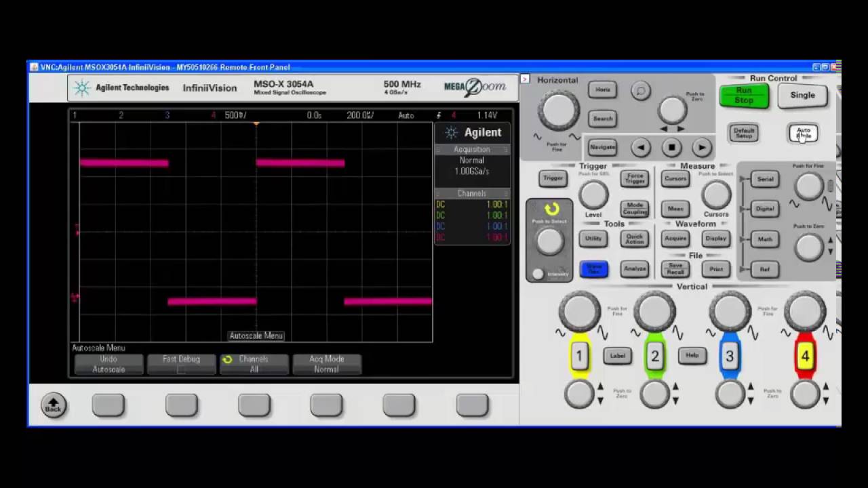Toggle channel 2 green button
The width and height of the screenshot is (868, 488).
pyautogui.click(x=654, y=356)
